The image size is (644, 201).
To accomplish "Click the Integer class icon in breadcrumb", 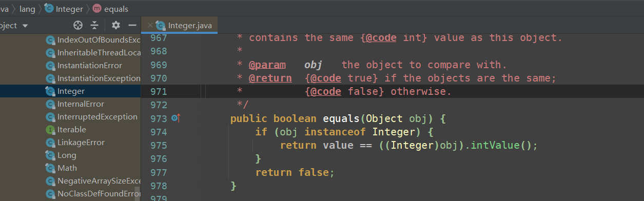I will [49, 9].
